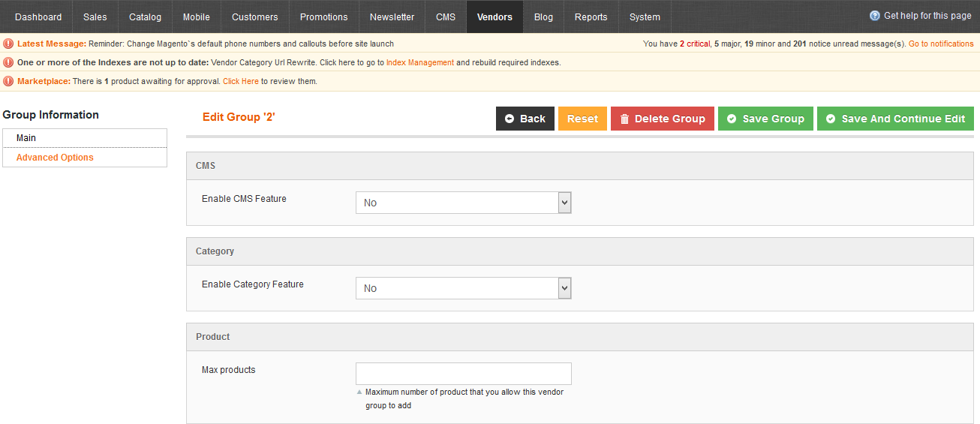Click the Max products input field

tap(463, 374)
